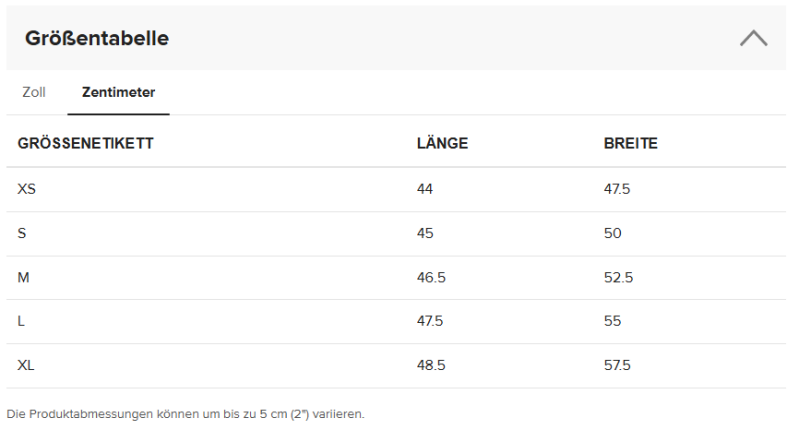Click length value 45 for S
Screen dimensions: 799x430
tap(425, 233)
